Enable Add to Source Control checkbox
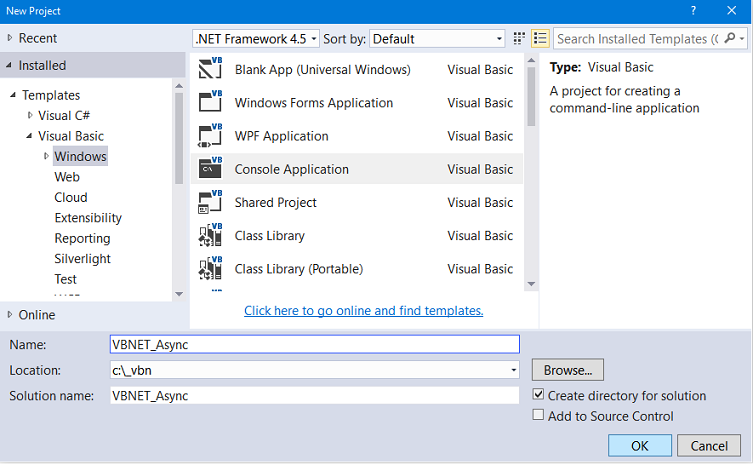Screen dimensions: 753x465 538,415
